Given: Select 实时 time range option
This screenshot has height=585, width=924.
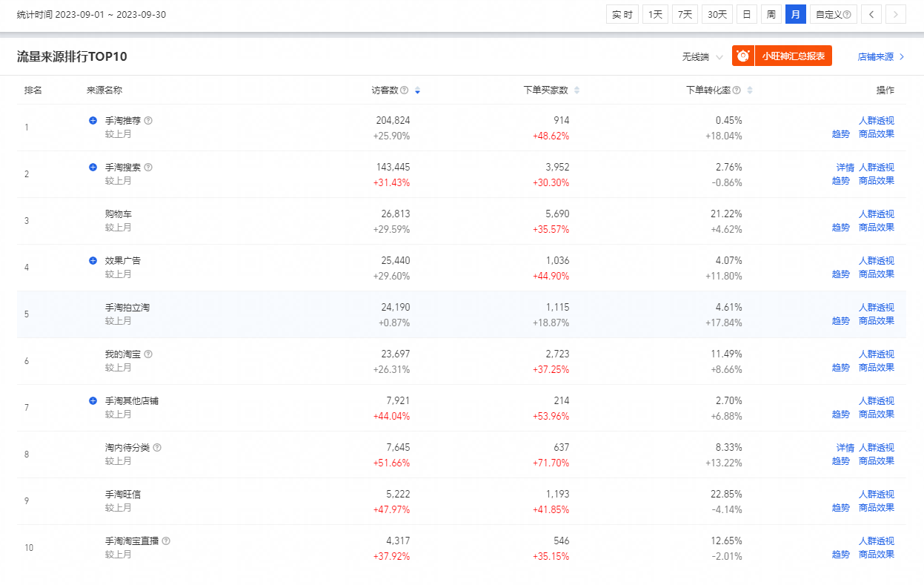Looking at the screenshot, I should tap(622, 14).
